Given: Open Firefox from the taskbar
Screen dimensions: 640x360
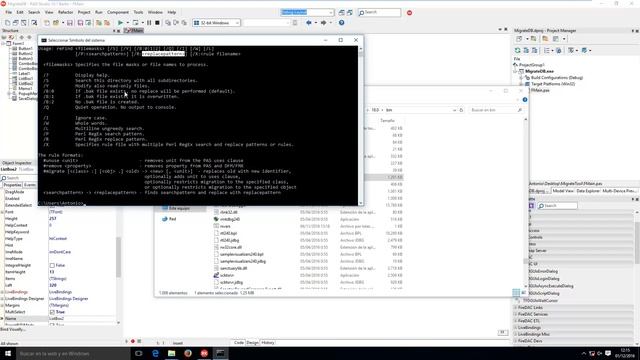Looking at the screenshot, I should pyautogui.click(x=188, y=353).
